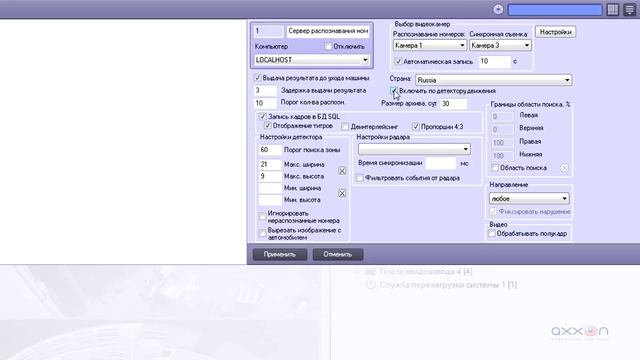This screenshot has width=640, height=360.
Task: Click the auto-record seconds field with 10
Action: click(x=494, y=61)
